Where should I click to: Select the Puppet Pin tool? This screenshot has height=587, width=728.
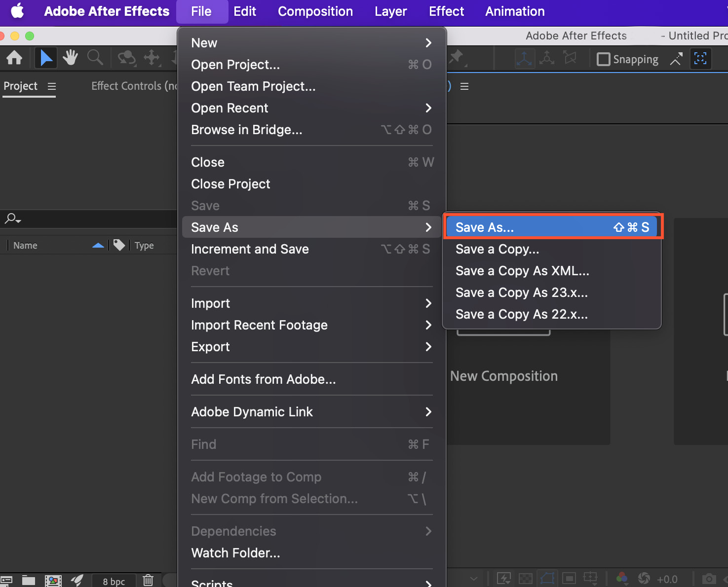coord(457,58)
